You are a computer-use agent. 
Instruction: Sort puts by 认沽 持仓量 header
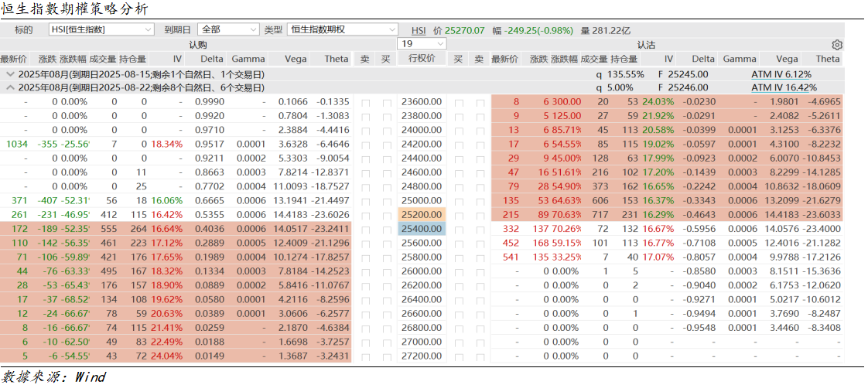point(624,59)
